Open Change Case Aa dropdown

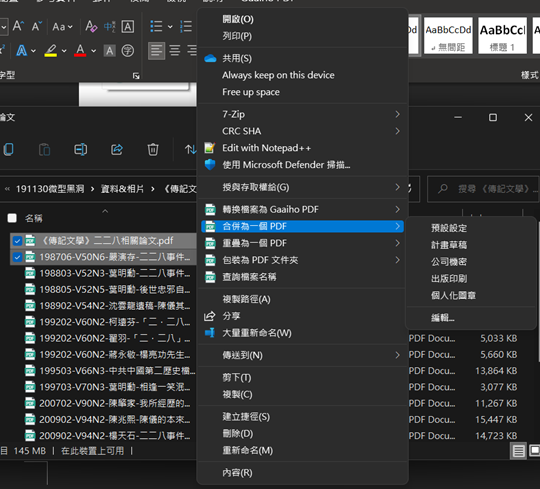point(62,27)
